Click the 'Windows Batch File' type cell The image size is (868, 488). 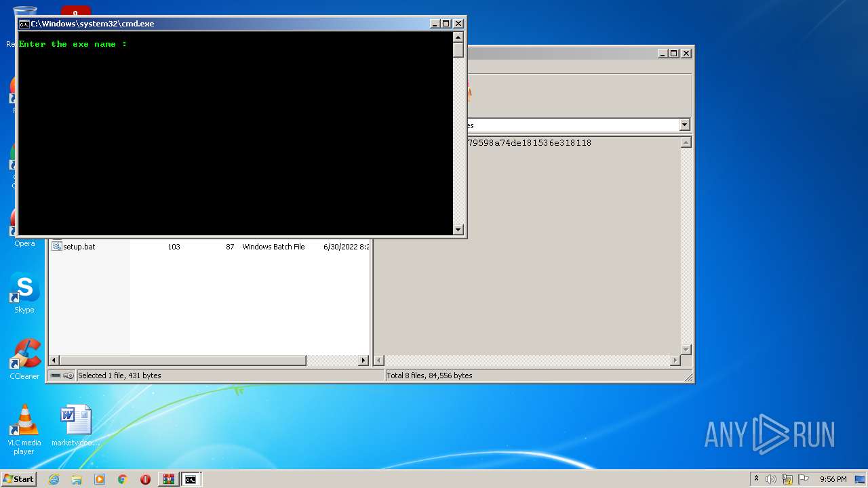(x=273, y=247)
